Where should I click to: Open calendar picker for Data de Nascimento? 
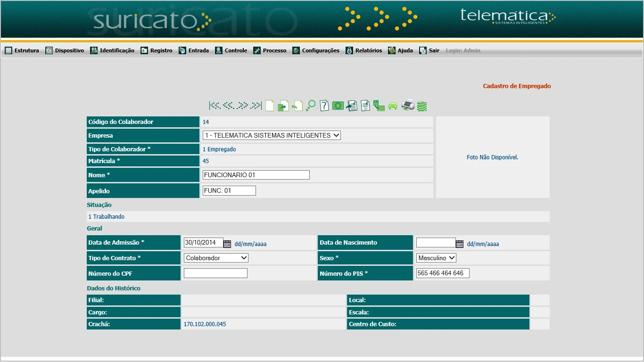pyautogui.click(x=460, y=244)
